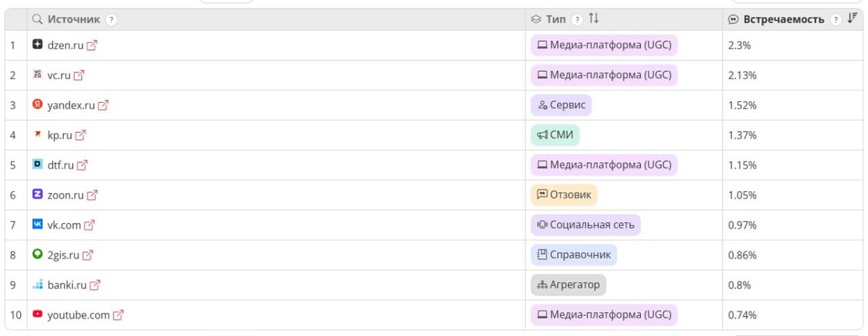
Task: Select the Справочник tag for 2gis.ru
Action: pyautogui.click(x=574, y=255)
